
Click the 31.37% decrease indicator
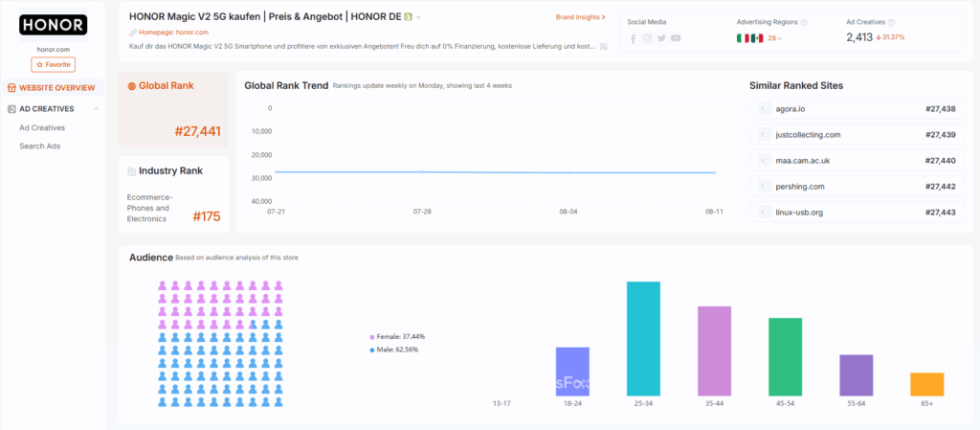pos(891,37)
